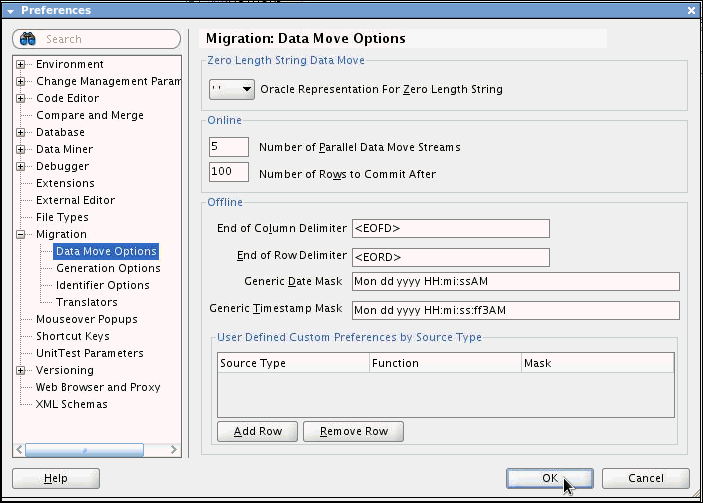This screenshot has height=503, width=703.
Task: Click the Help button
Action: tap(56, 479)
